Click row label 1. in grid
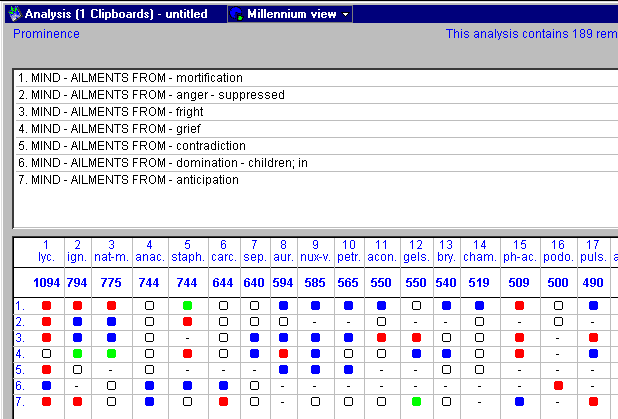Screen dimensions: 618x419 [20, 306]
